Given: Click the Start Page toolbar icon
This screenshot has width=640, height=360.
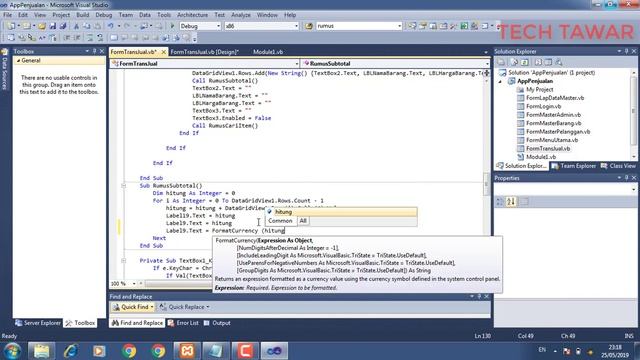Looking at the screenshot, I should click(464, 26).
